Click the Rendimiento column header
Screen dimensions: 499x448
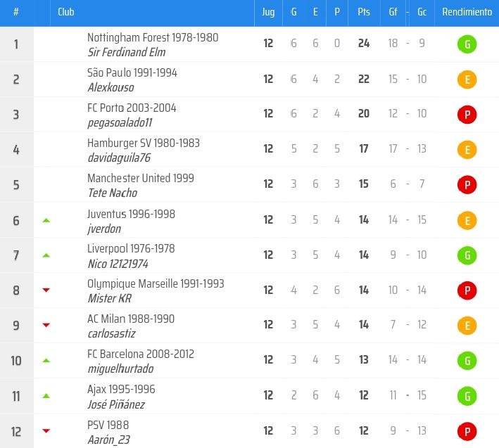(x=467, y=13)
